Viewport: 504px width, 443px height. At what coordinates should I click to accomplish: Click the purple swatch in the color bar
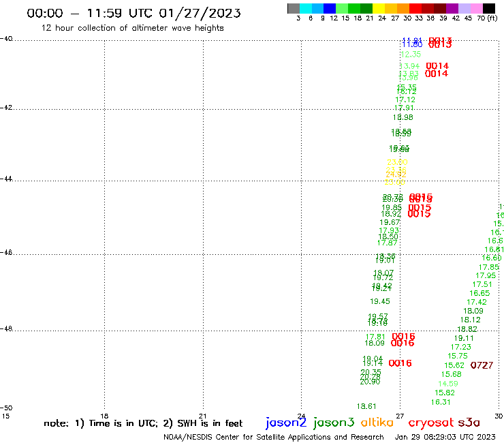[452, 8]
